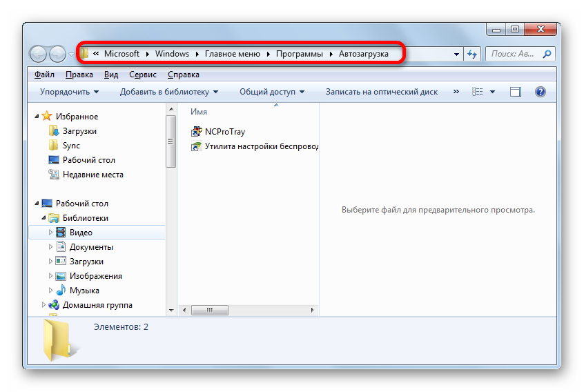Click the change view icon in toolbar
Screen dimensions: 584x392
point(477,92)
